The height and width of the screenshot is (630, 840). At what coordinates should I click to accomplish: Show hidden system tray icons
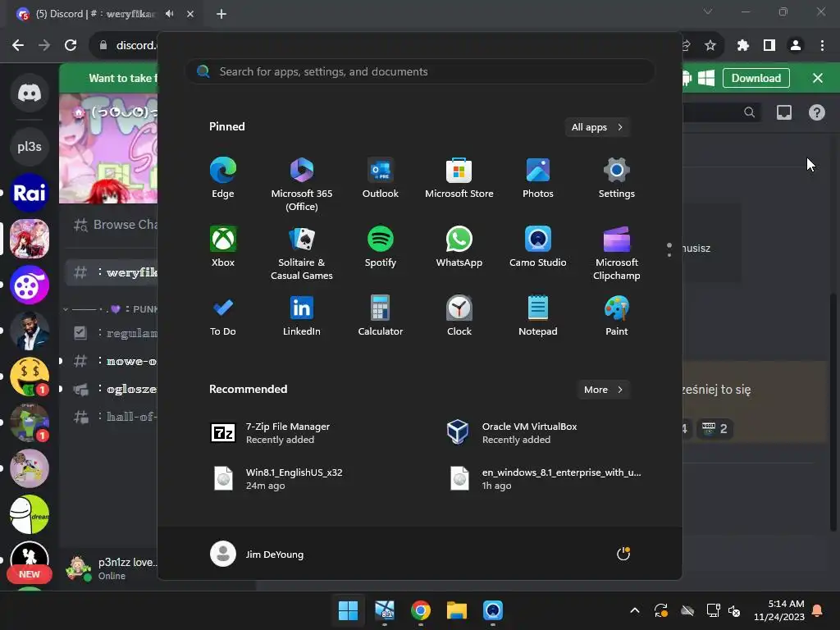pos(635,610)
